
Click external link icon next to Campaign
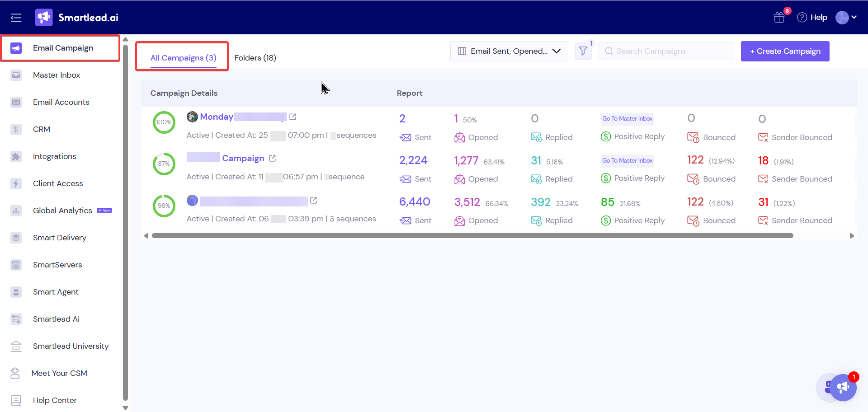[272, 159]
